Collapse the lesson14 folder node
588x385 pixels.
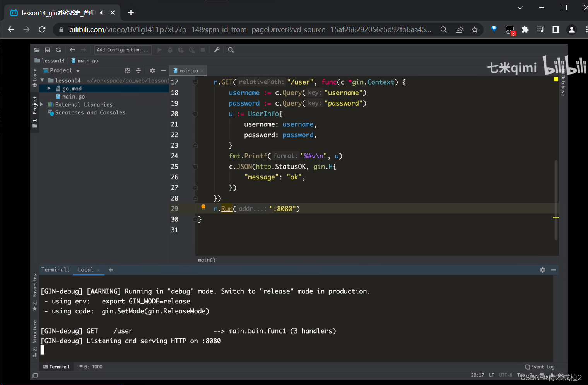click(x=42, y=80)
